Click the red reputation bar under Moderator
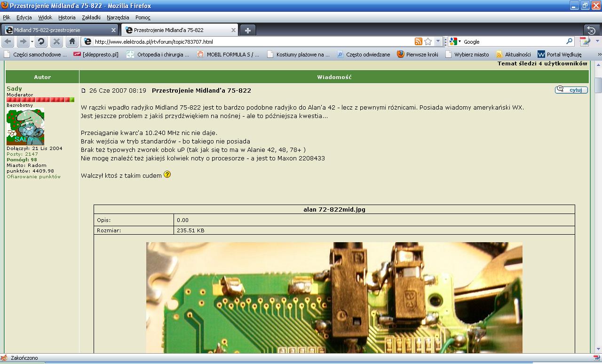The width and height of the screenshot is (602, 364). [40, 100]
